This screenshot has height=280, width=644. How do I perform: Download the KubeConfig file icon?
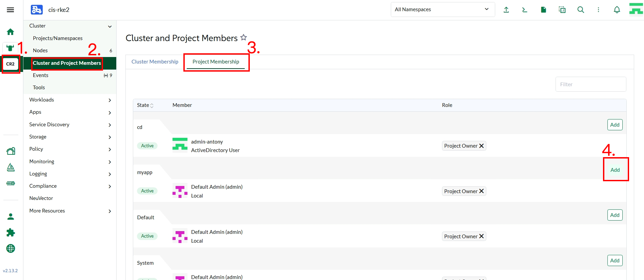click(x=543, y=10)
